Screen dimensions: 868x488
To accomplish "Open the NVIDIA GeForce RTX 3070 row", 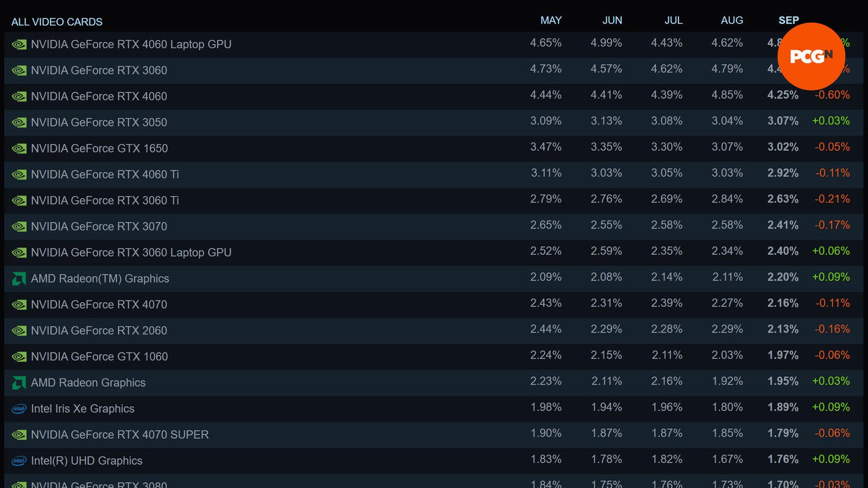I will pos(433,227).
